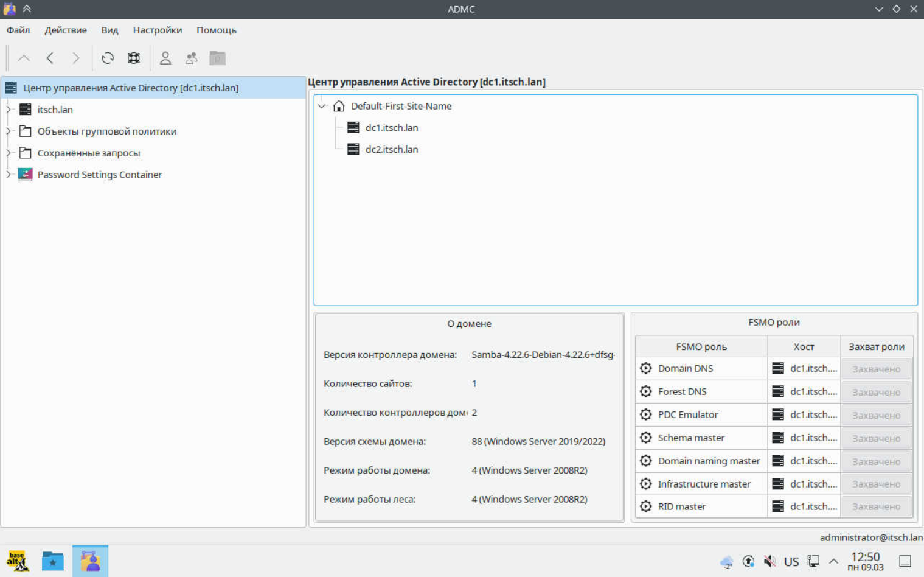Screen dimensions: 924x577
Task: Select the dc2.itsch.lan domain controller
Action: point(391,149)
